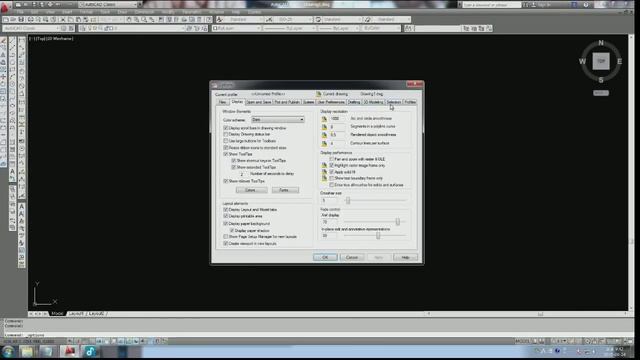Open the ISO-25 dimension style dropdown
Image resolution: width=640 pixels, height=360 pixels.
pyautogui.click(x=293, y=20)
